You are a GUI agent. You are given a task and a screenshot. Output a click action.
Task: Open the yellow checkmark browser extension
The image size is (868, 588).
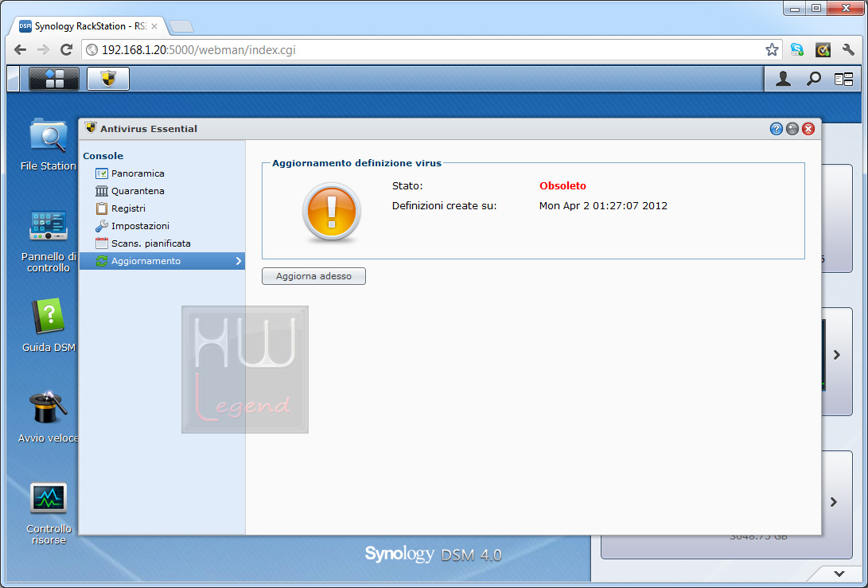tap(823, 50)
